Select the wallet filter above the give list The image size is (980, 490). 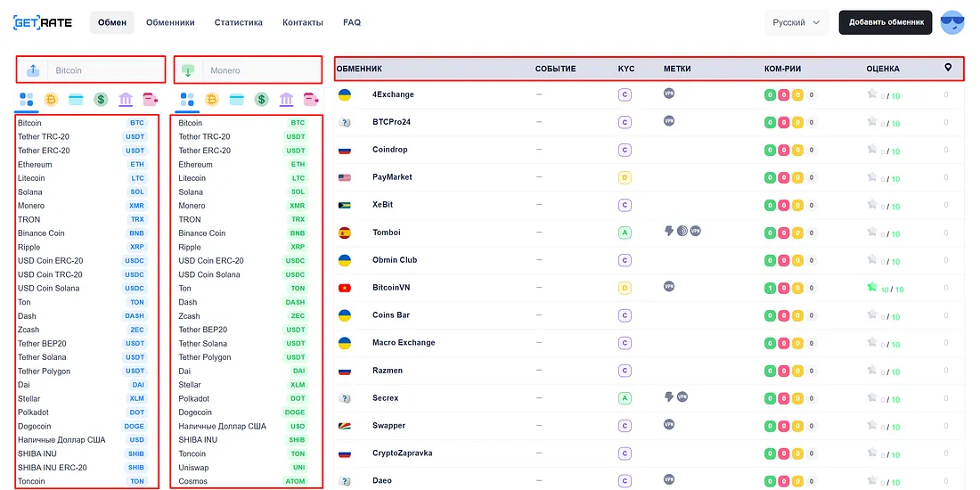(150, 99)
